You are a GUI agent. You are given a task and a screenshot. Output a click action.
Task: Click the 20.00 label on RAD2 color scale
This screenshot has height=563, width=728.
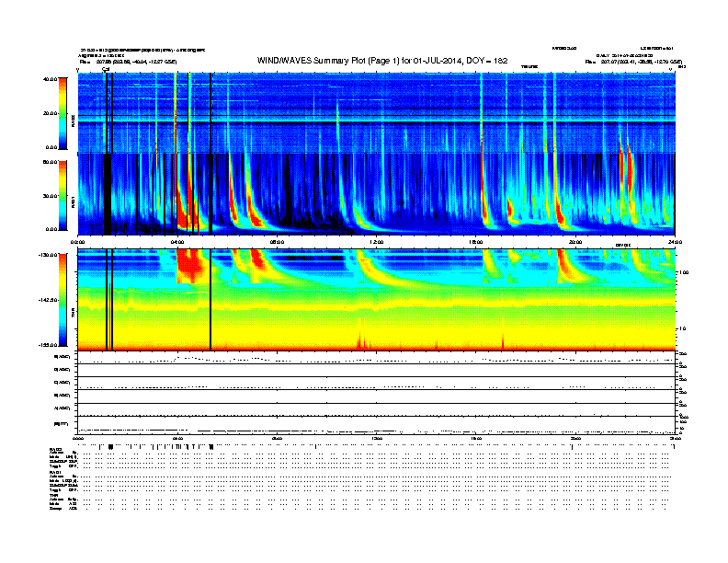tap(50, 113)
